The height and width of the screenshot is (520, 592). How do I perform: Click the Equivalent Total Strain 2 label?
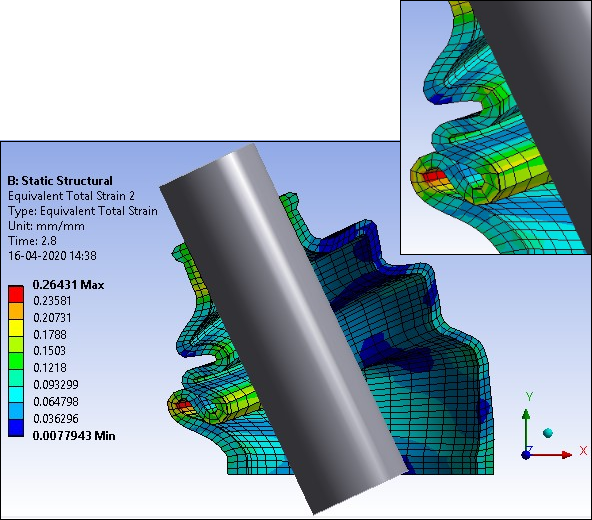[x=71, y=196]
